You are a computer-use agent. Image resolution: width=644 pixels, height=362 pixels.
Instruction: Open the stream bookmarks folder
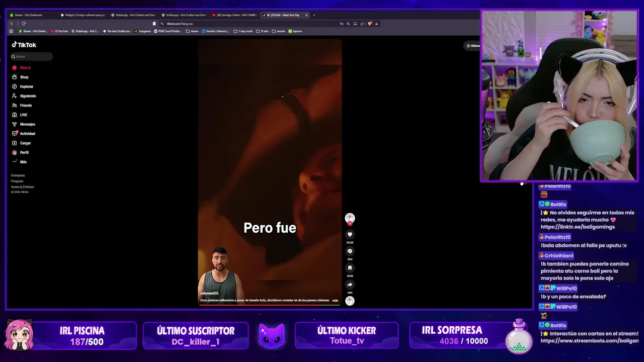point(192,31)
